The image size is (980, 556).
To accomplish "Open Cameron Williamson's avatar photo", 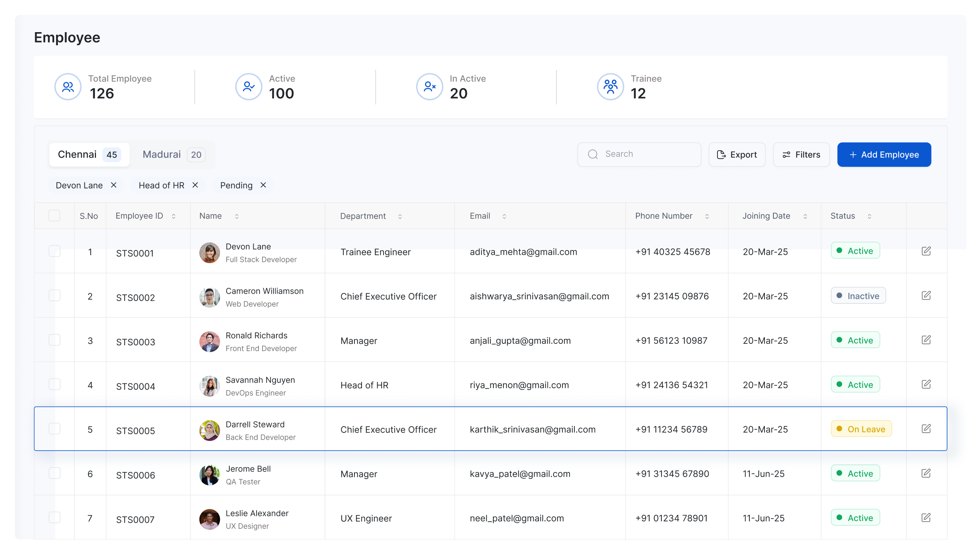I will [210, 297].
